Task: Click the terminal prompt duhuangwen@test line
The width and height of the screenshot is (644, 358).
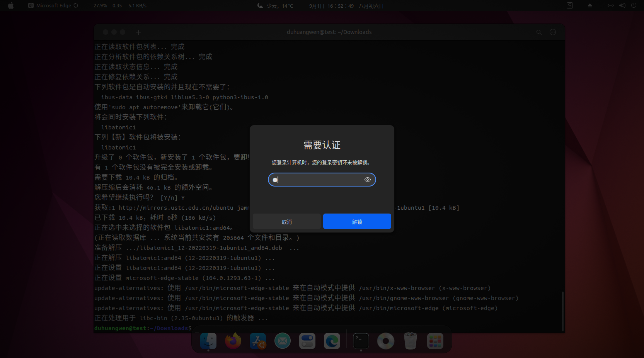Action: pyautogui.click(x=143, y=328)
